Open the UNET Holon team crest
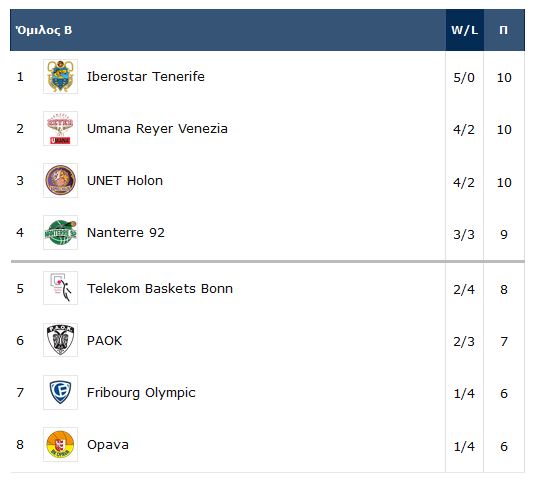 coord(60,180)
